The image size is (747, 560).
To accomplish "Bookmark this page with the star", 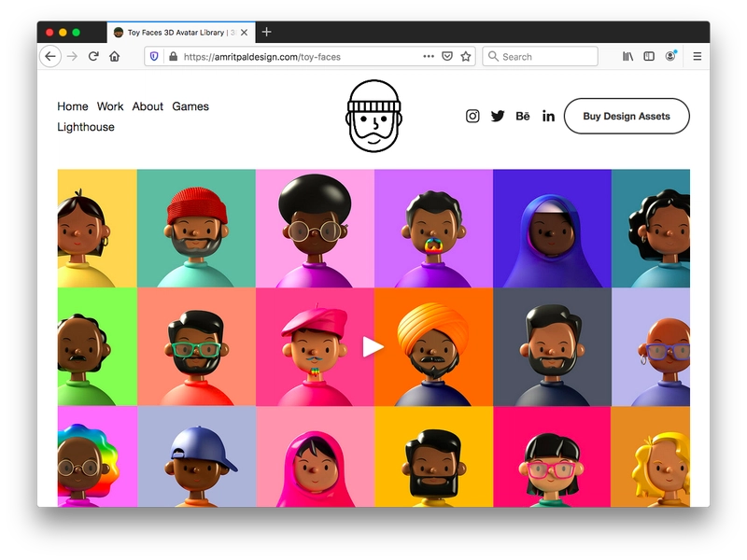I will click(466, 57).
